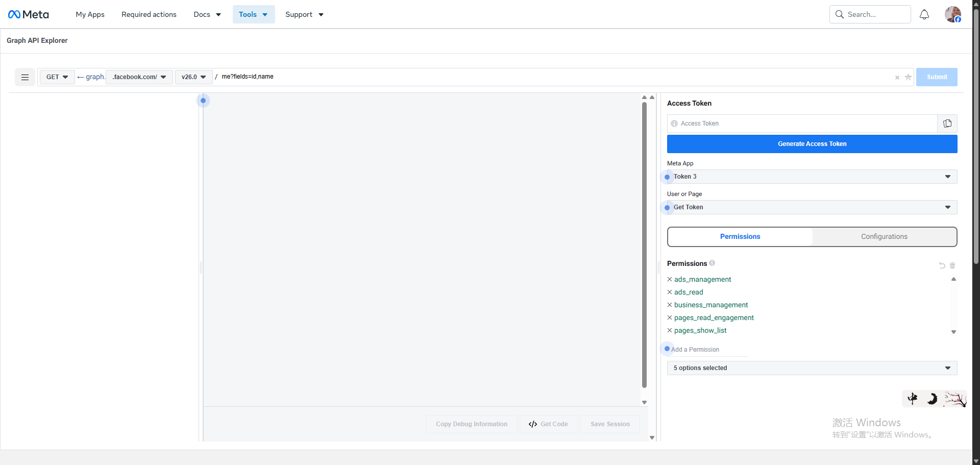This screenshot has height=465, width=980.
Task: Clear the query with the x icon
Action: (x=897, y=78)
